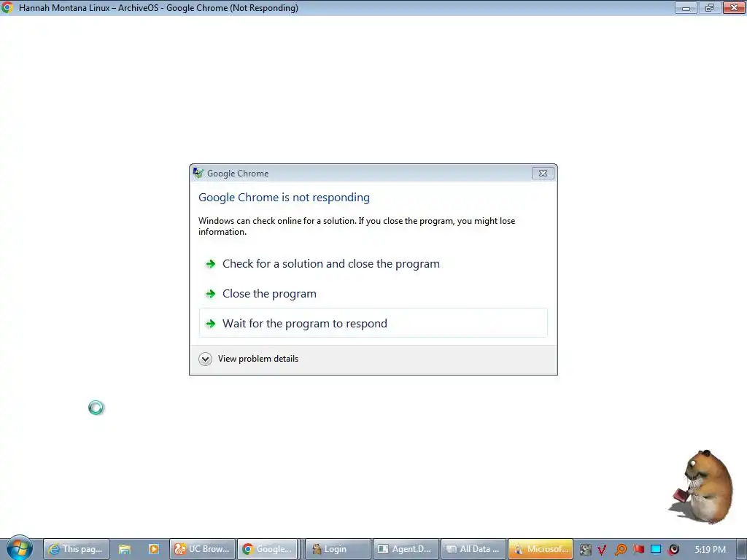Open Windows Explorer folder icon in taskbar
Viewport: 747px width, 560px height.
point(124,549)
